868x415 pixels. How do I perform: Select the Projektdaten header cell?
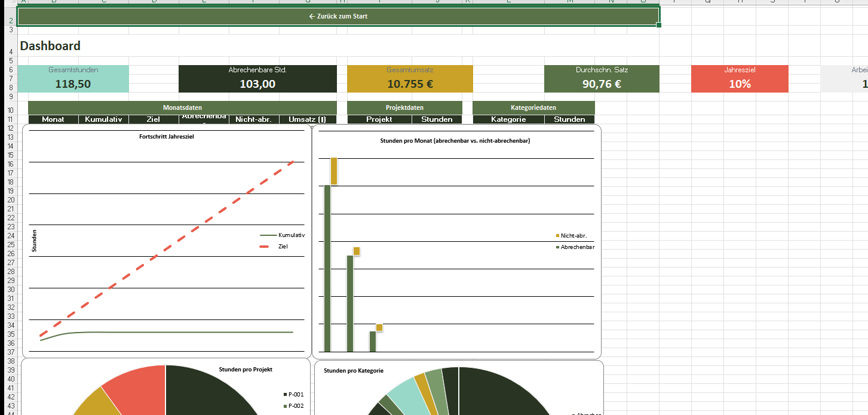point(404,107)
